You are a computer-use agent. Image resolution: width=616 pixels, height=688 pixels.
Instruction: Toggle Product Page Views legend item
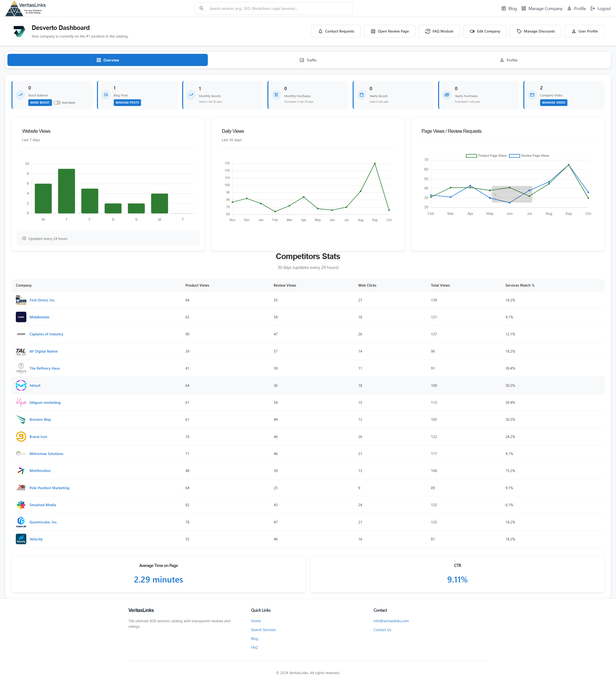[x=486, y=155]
